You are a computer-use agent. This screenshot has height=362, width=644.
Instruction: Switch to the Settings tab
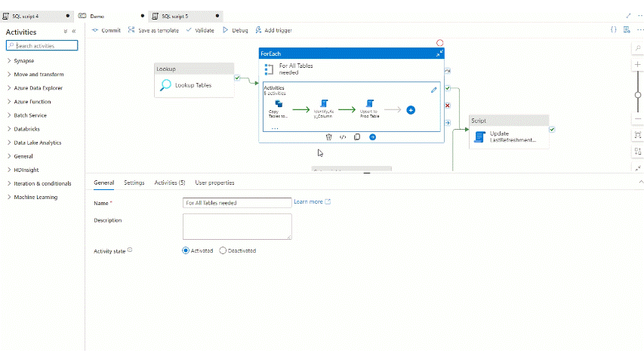[x=134, y=183]
